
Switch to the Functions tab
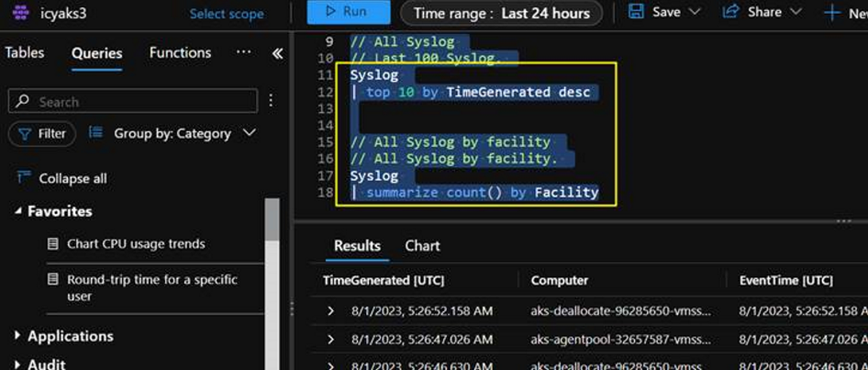[180, 53]
